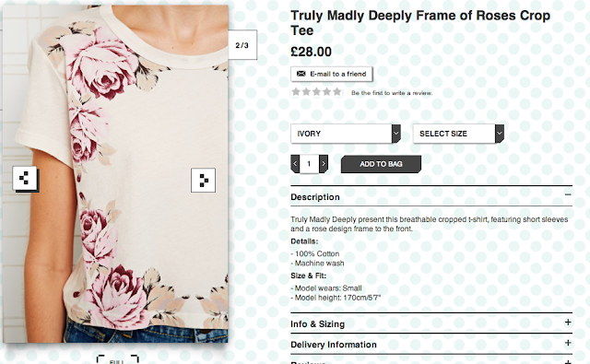Expand Info & Sizing section
The width and height of the screenshot is (590, 364).
(431, 323)
